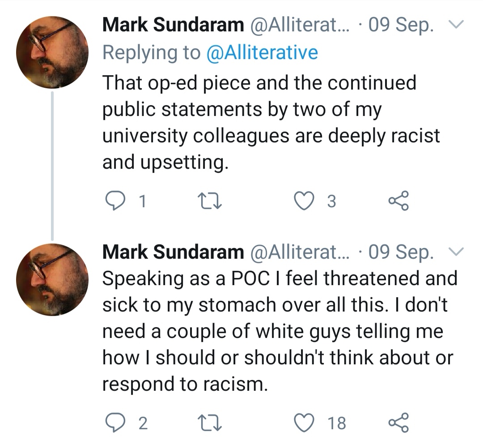The height and width of the screenshot is (448, 483).
Task: View profile picture on first tweet
Action: [52, 52]
